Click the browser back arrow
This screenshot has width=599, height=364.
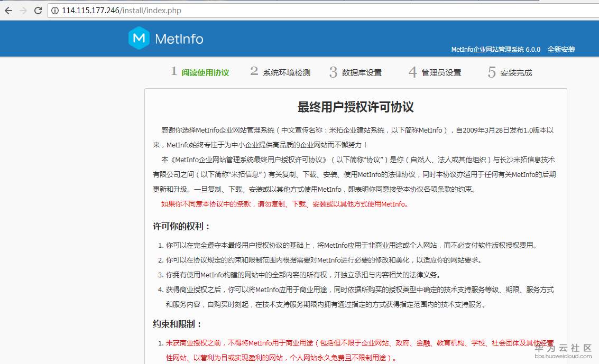(x=8, y=10)
